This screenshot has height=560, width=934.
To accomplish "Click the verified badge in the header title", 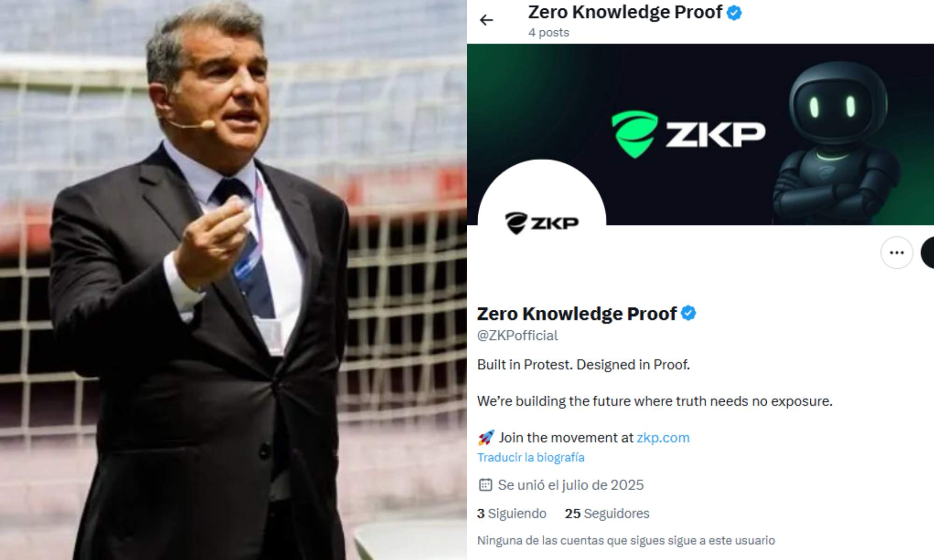I will [x=734, y=13].
